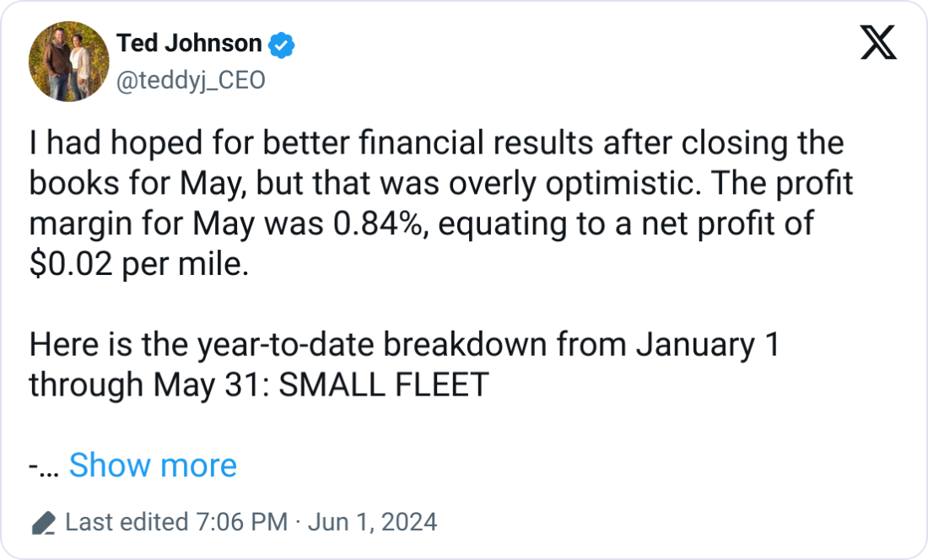The image size is (928, 560).
Task: Click the pencil edit-history icon
Action: point(43,523)
